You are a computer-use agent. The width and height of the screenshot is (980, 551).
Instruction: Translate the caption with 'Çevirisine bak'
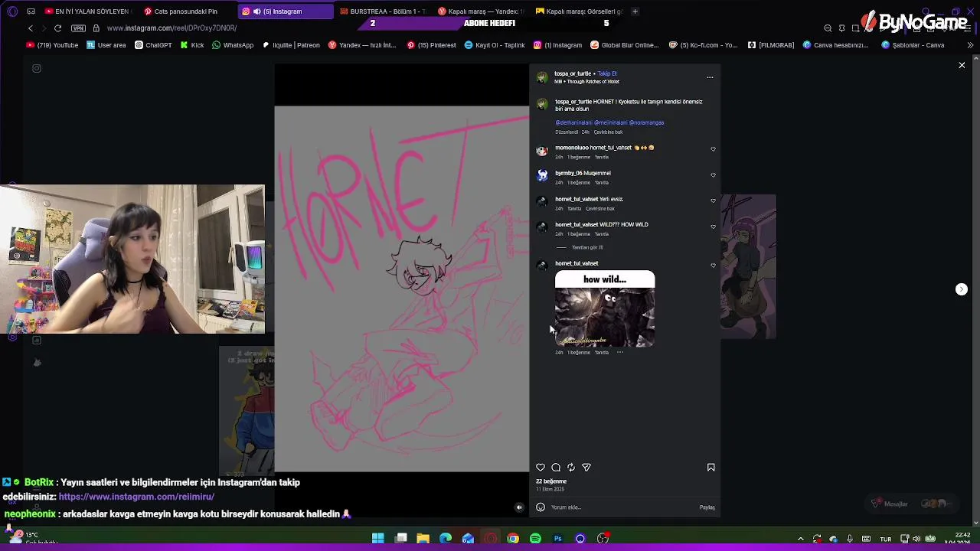(x=608, y=132)
